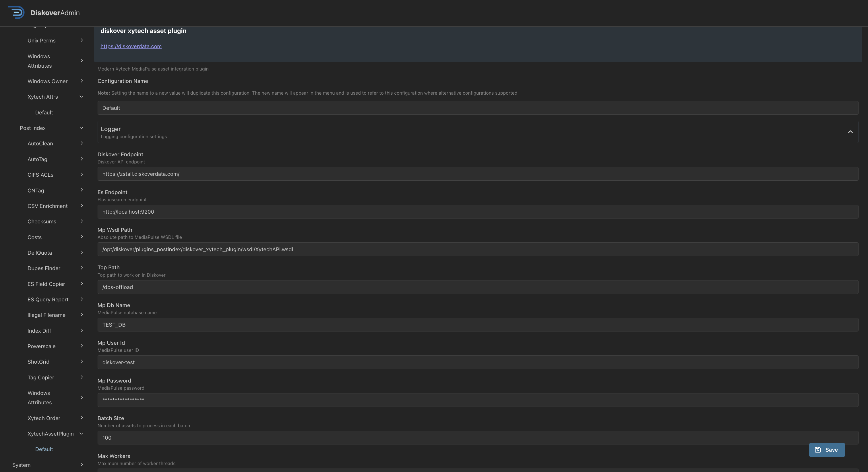Edit the Mp Wsdl Path field

pos(478,249)
